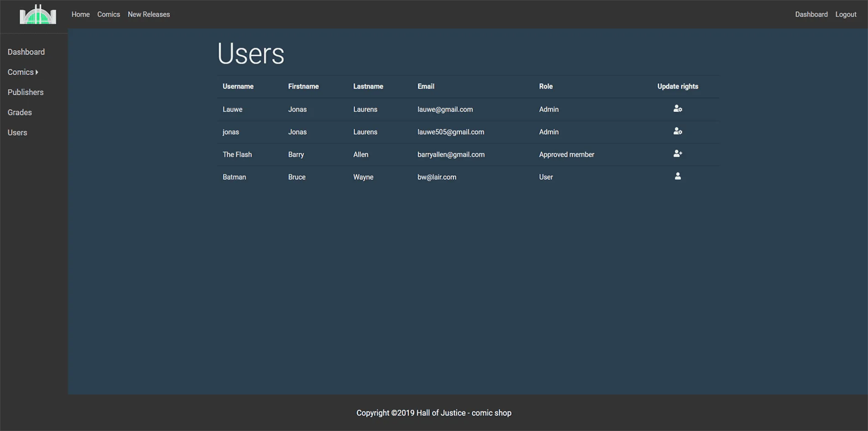Open Publishers in the sidebar
868x431 pixels.
[26, 92]
